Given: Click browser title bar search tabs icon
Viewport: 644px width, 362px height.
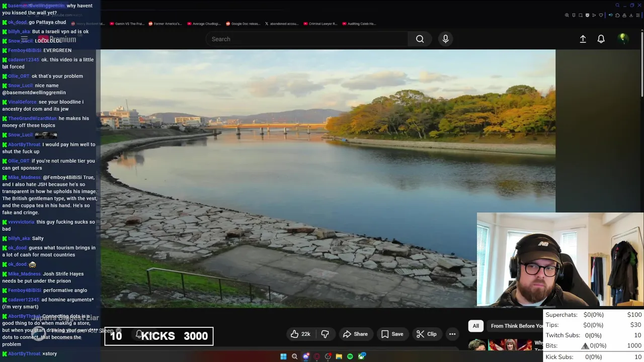Looking at the screenshot, I should pos(617,5).
